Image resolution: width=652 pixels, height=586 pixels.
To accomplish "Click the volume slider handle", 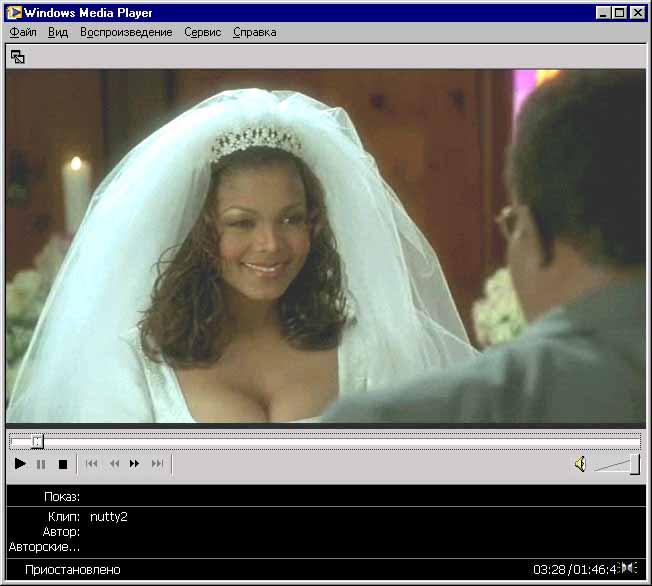I will [x=635, y=464].
